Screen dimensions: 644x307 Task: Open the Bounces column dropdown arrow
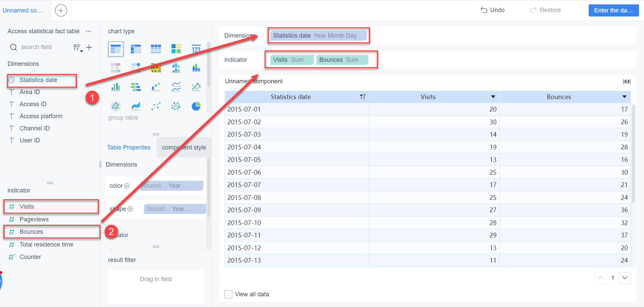pyautogui.click(x=625, y=97)
